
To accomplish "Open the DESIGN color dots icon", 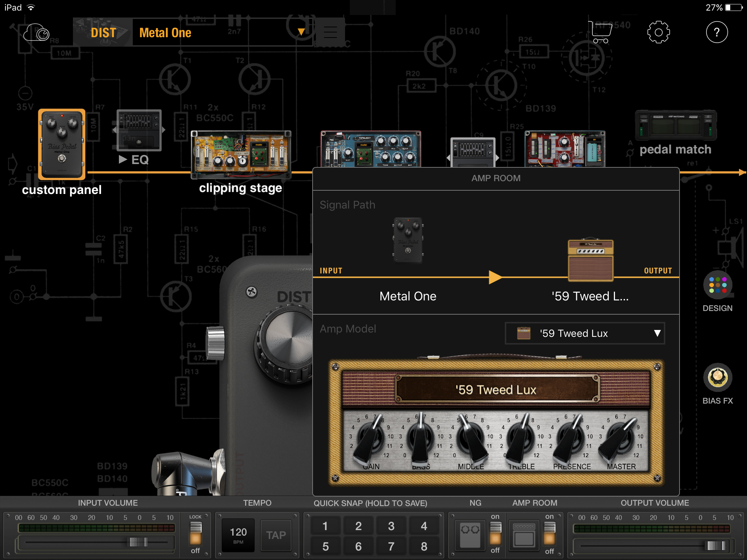I will [x=717, y=285].
